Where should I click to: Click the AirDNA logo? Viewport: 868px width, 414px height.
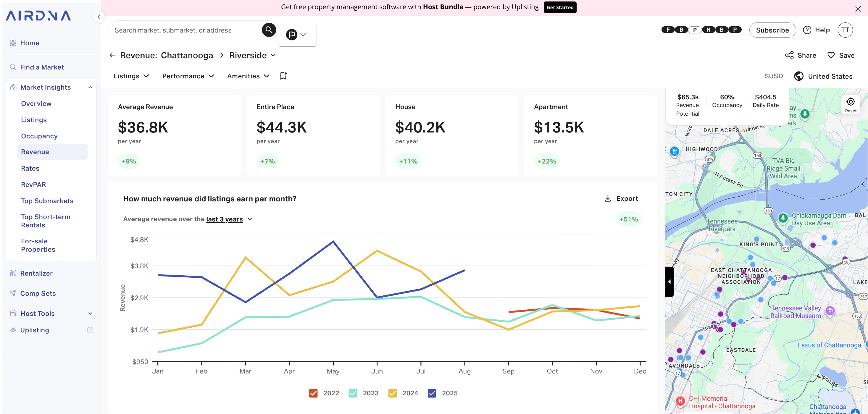(38, 15)
